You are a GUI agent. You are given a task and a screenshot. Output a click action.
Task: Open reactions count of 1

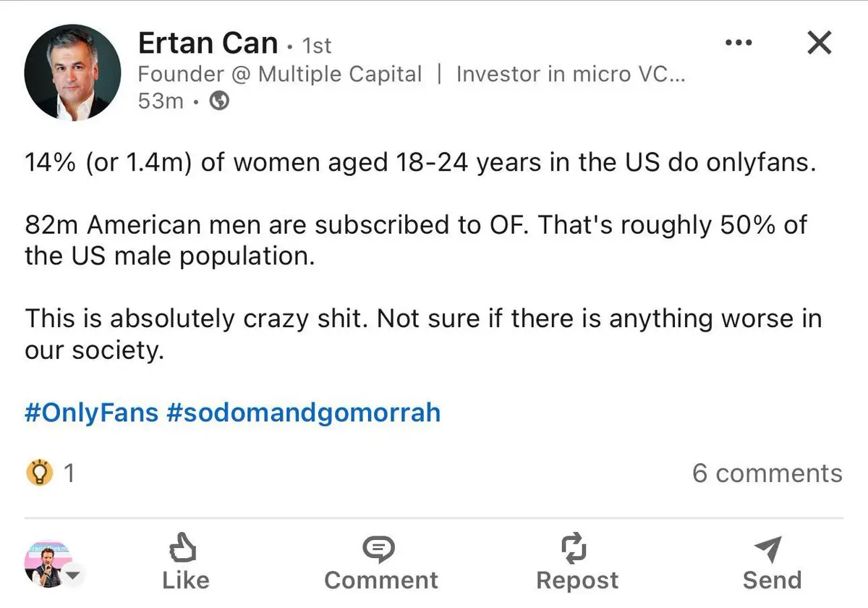(x=69, y=473)
